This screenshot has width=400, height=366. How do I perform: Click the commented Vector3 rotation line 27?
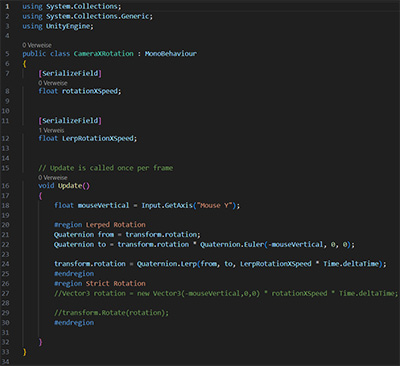pos(226,293)
